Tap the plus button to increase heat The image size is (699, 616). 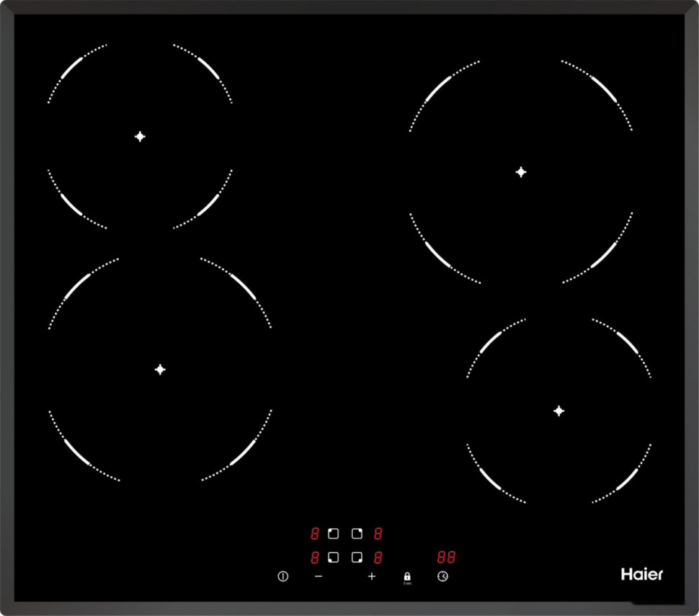tap(372, 576)
